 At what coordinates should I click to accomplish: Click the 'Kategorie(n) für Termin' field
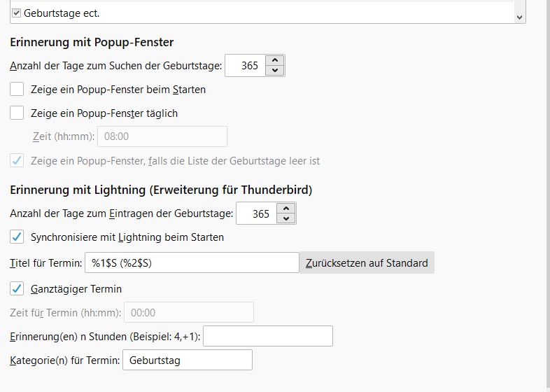point(187,360)
